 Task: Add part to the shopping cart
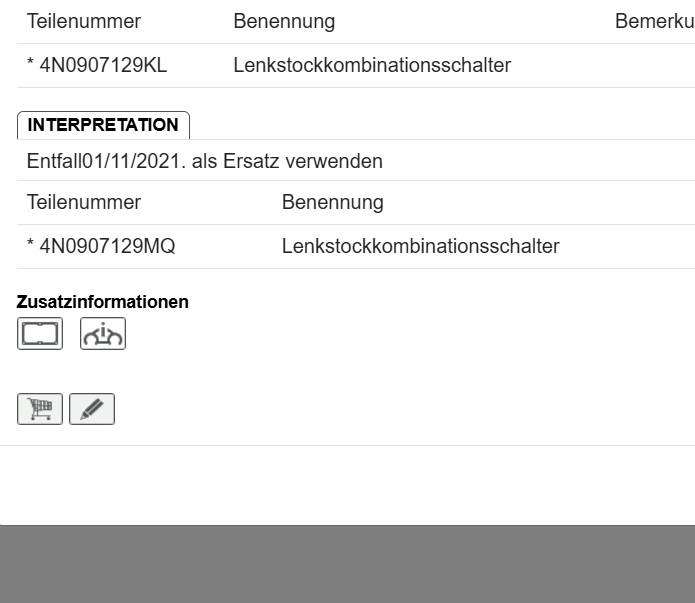coord(40,409)
